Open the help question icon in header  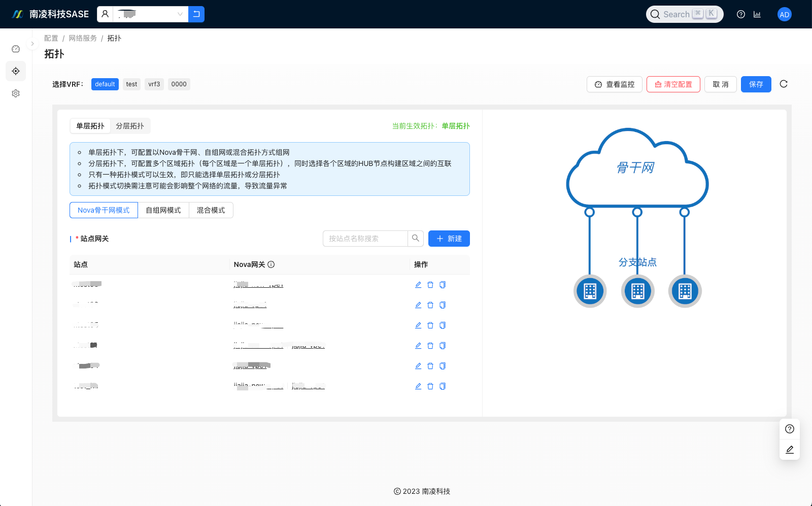(741, 14)
